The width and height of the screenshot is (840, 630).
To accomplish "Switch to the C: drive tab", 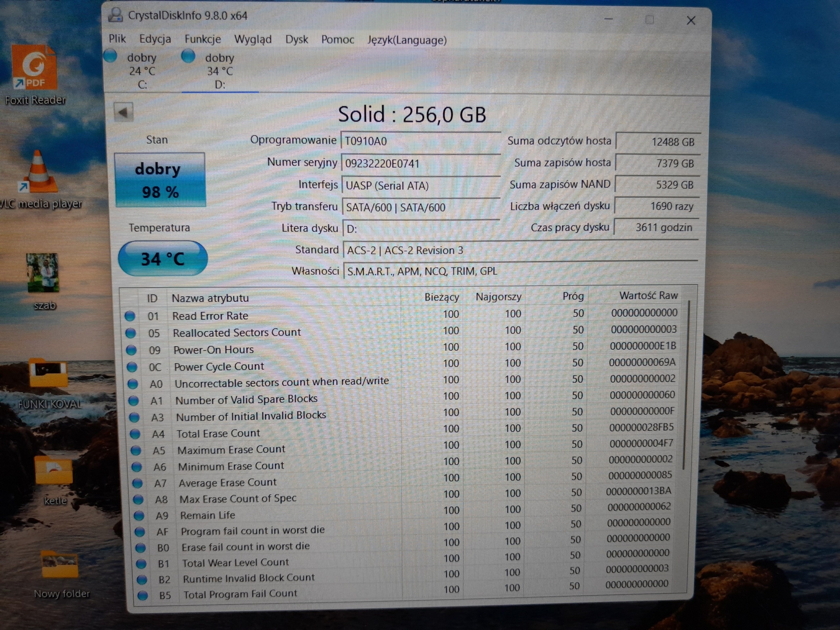I will point(140,71).
